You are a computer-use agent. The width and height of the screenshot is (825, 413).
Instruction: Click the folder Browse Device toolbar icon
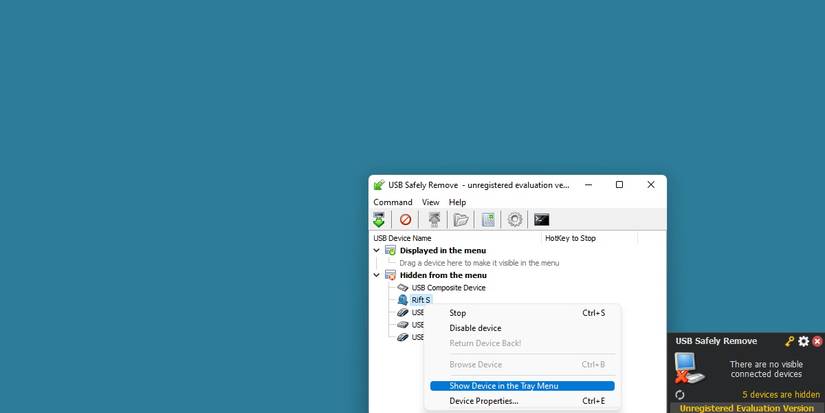[461, 219]
